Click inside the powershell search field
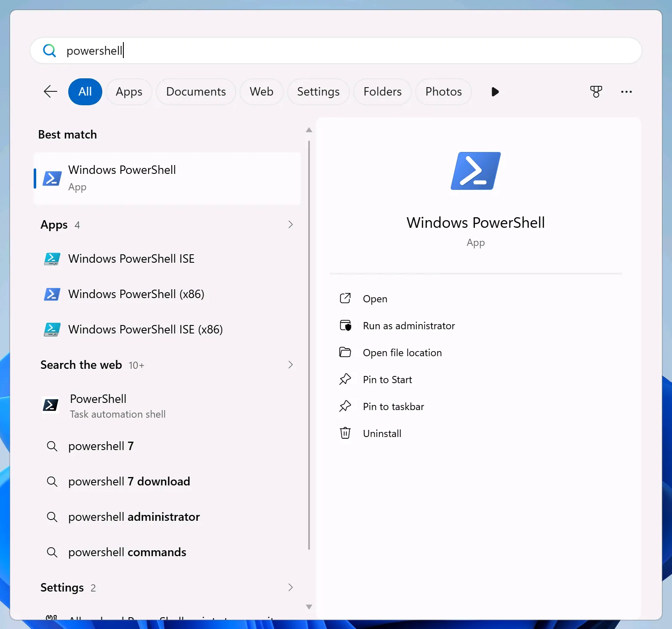 [336, 51]
